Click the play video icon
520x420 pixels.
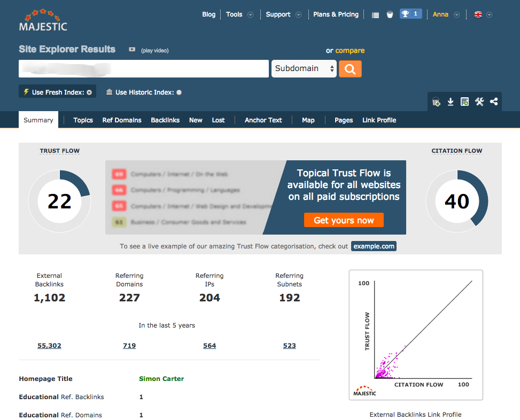(x=132, y=49)
